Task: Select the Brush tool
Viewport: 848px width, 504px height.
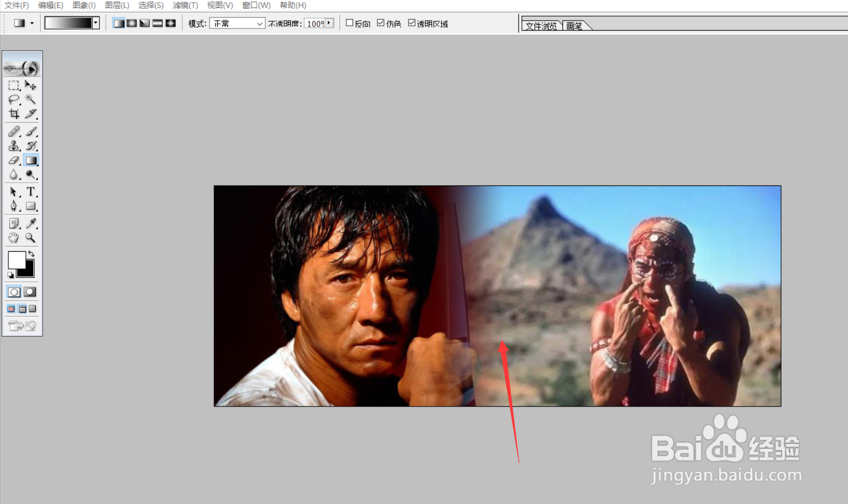Action: pos(31,132)
